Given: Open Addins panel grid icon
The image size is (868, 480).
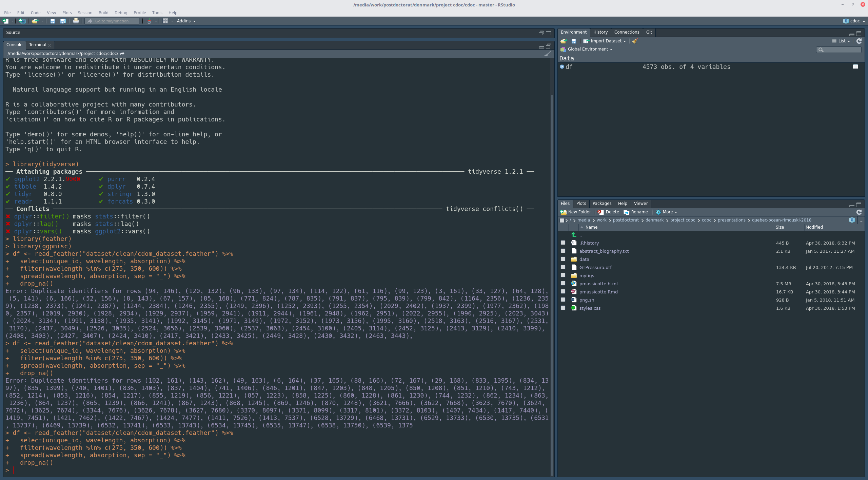Looking at the screenshot, I should [166, 21].
